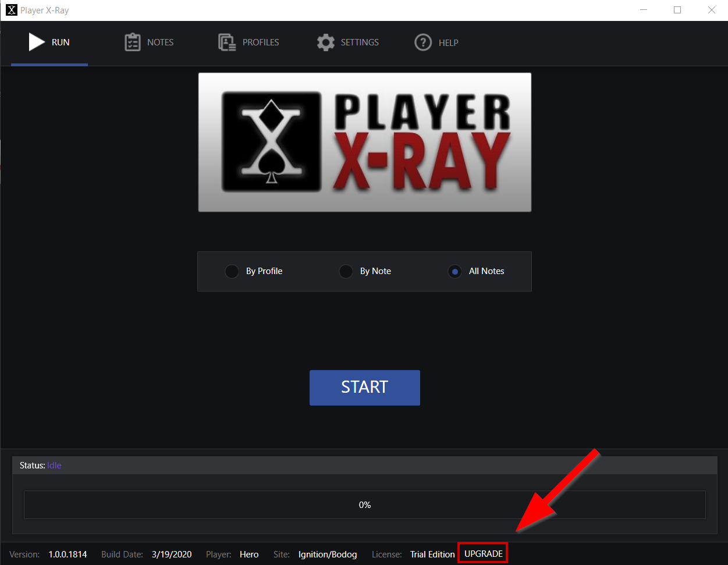Open the RUN tab label
This screenshot has height=565, width=728.
(61, 42)
